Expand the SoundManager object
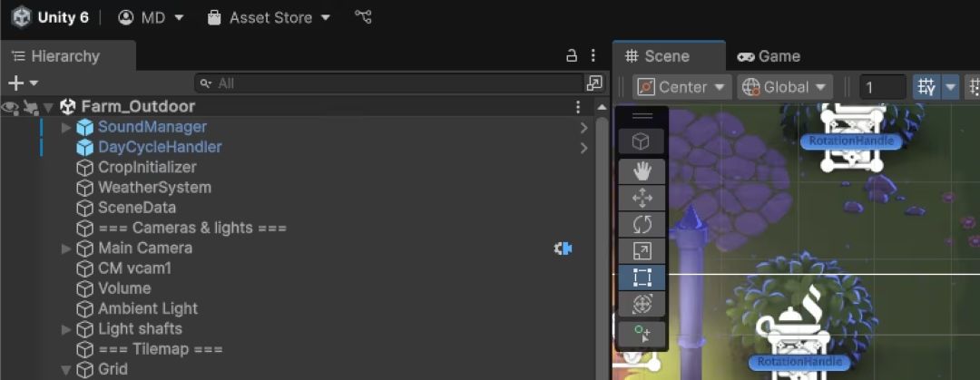The width and height of the screenshot is (980, 380). click(x=65, y=127)
